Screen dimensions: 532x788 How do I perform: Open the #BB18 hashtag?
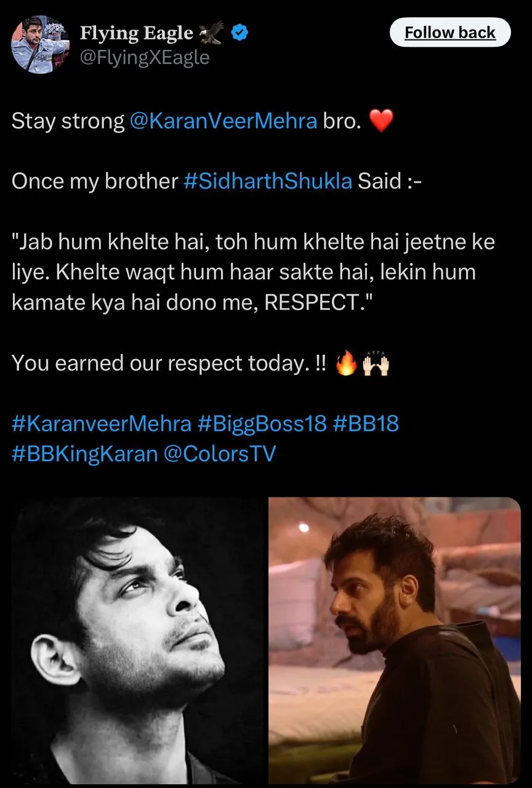tap(366, 424)
